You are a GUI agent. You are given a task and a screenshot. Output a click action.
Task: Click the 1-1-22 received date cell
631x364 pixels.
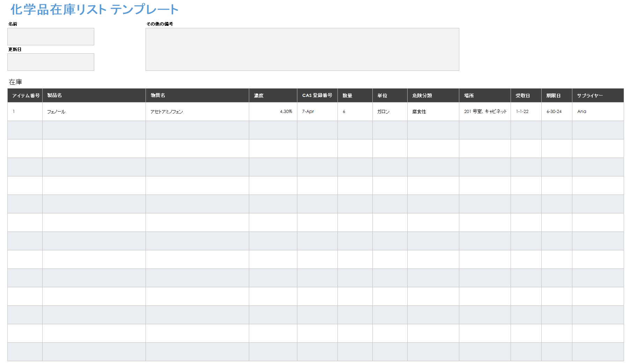[526, 112]
